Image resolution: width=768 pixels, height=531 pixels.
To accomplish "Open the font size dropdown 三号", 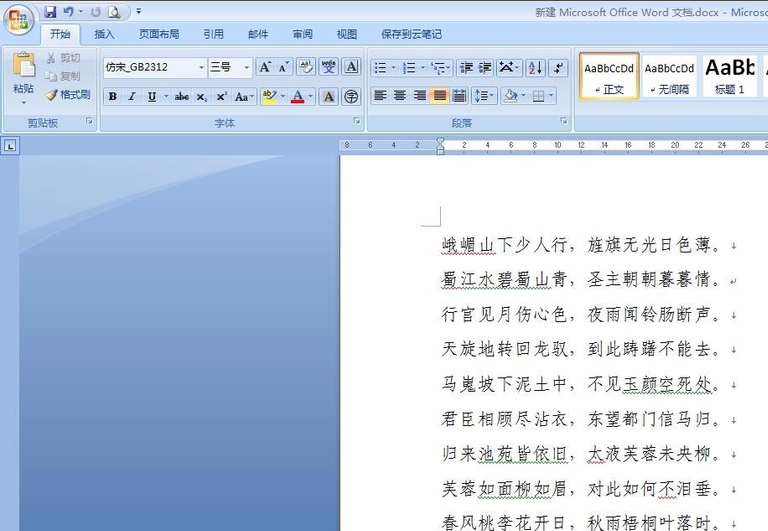I will [246, 67].
